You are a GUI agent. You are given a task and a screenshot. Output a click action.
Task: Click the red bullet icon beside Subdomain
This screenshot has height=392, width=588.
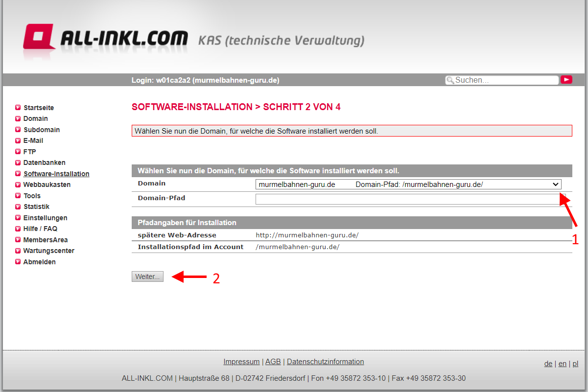[x=18, y=130]
